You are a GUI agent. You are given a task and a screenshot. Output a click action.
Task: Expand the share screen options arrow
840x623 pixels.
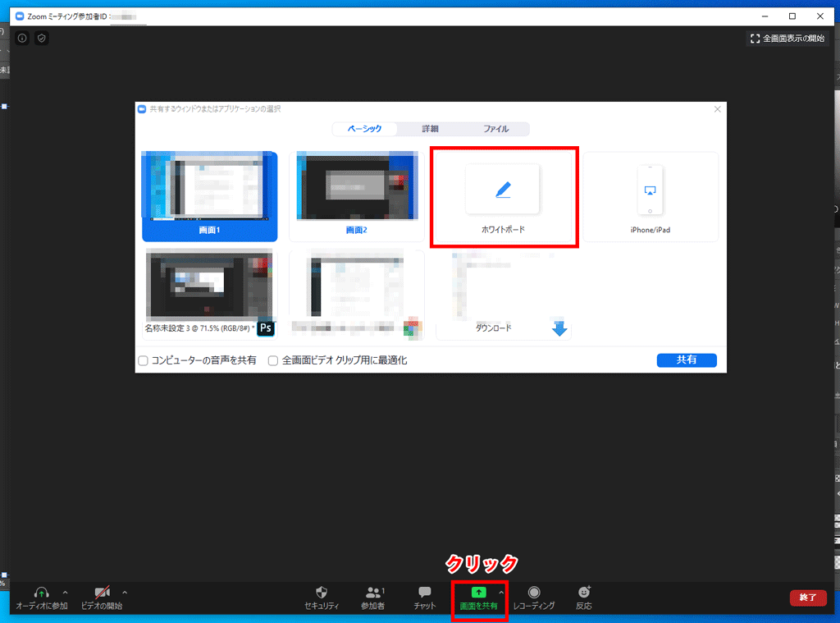pyautogui.click(x=501, y=592)
